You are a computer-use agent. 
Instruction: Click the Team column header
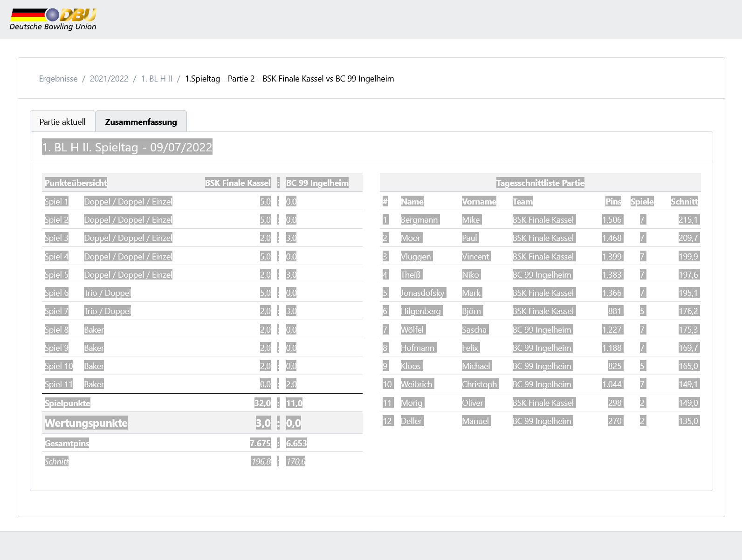tap(522, 201)
